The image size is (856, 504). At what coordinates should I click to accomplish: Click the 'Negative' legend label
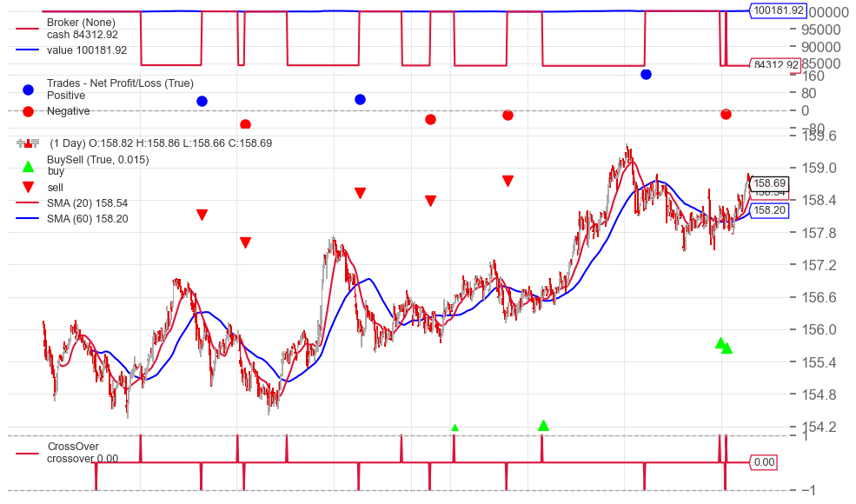[x=69, y=111]
